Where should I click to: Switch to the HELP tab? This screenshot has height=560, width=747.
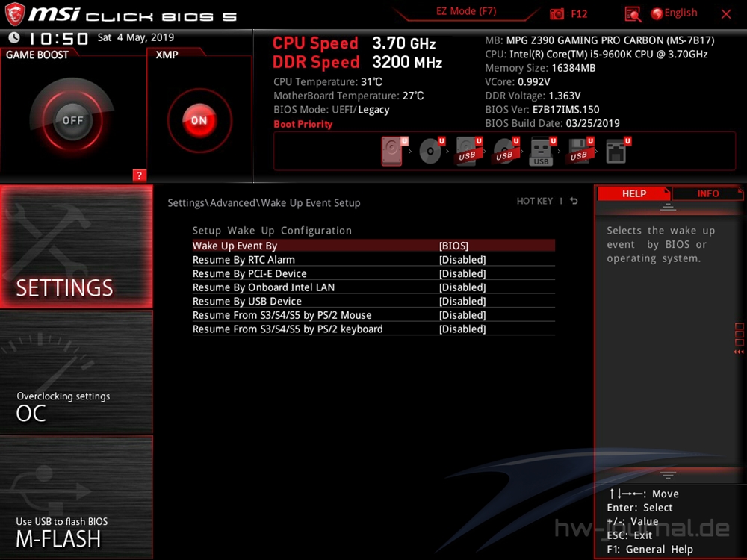coord(633,194)
